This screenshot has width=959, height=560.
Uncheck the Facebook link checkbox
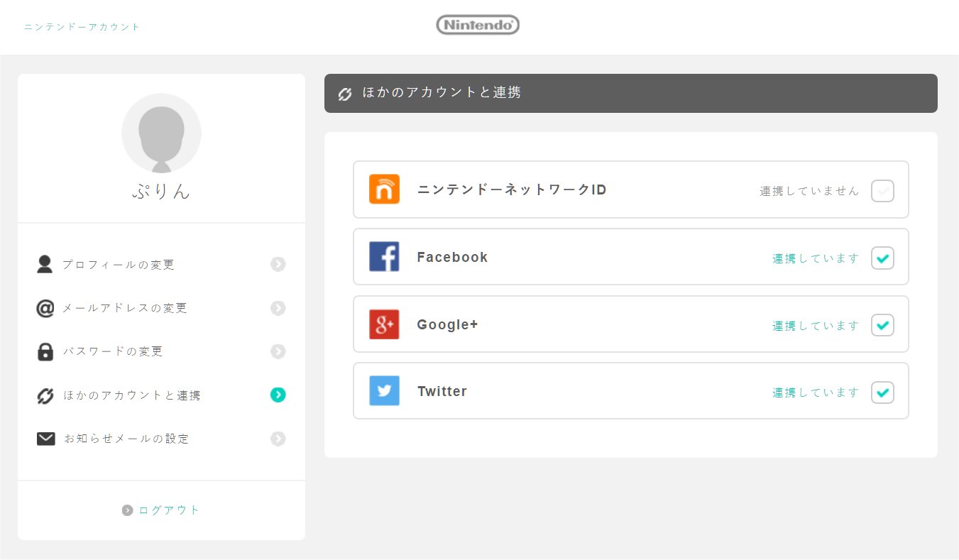[882, 258]
